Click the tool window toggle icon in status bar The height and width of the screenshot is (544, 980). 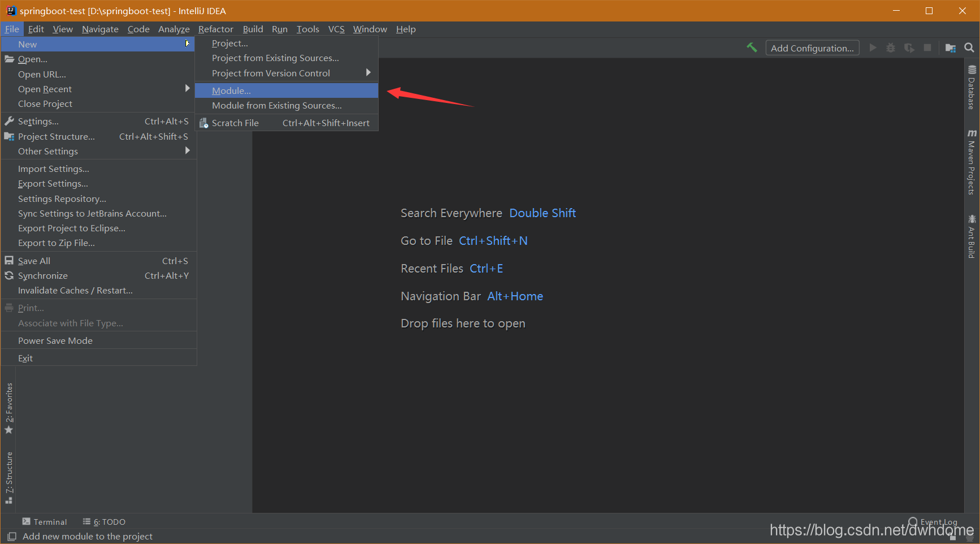[x=11, y=536]
